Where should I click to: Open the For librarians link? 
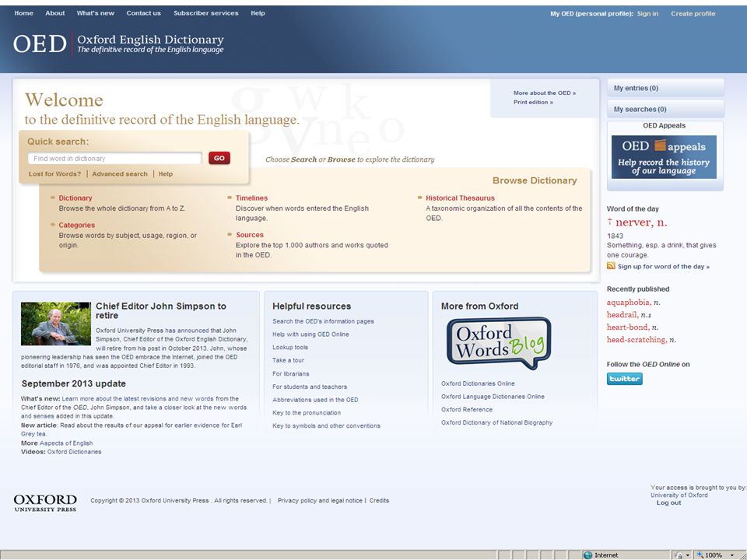tap(290, 374)
